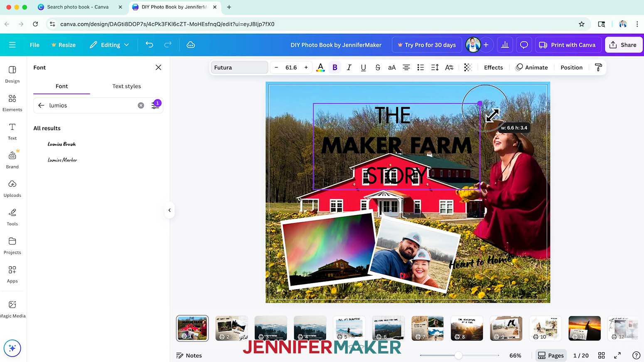
Task: Select page 8 thumbnail
Action: click(x=467, y=328)
